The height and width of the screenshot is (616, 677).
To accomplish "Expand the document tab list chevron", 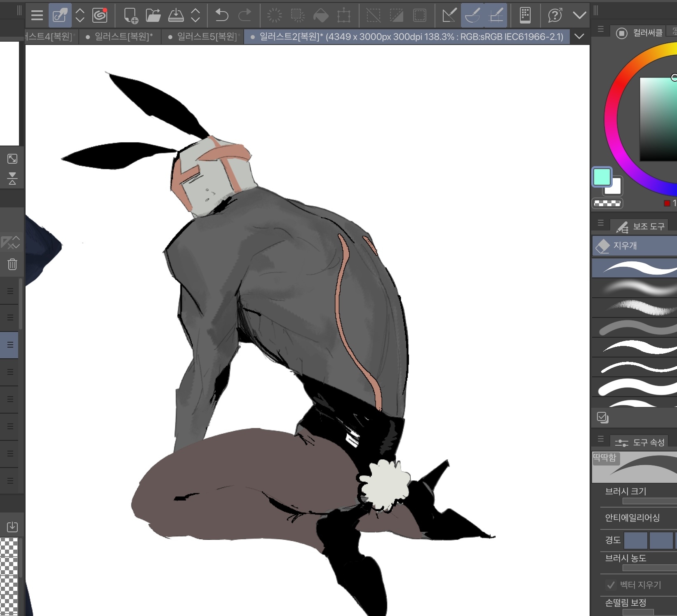I will coord(579,37).
